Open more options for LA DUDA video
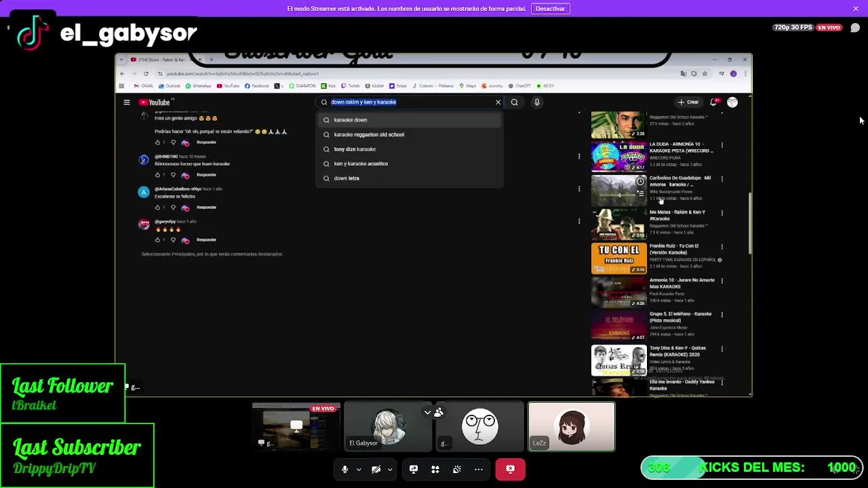The height and width of the screenshot is (488, 868). (722, 145)
